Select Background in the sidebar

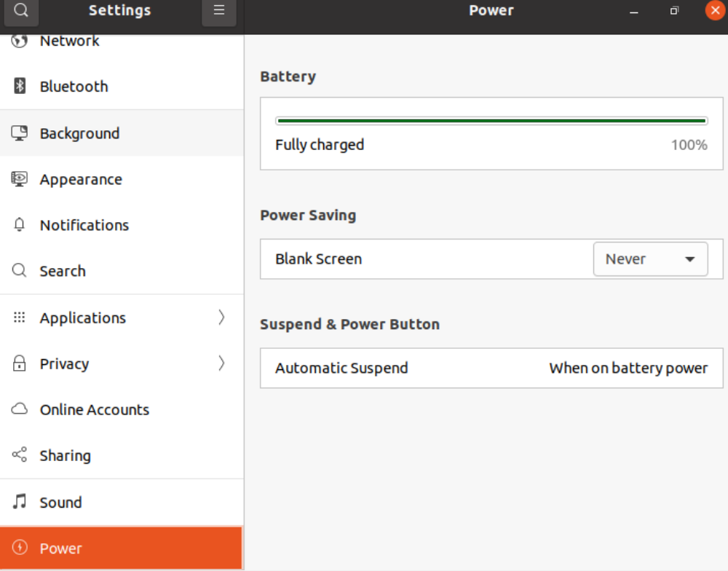(122, 133)
